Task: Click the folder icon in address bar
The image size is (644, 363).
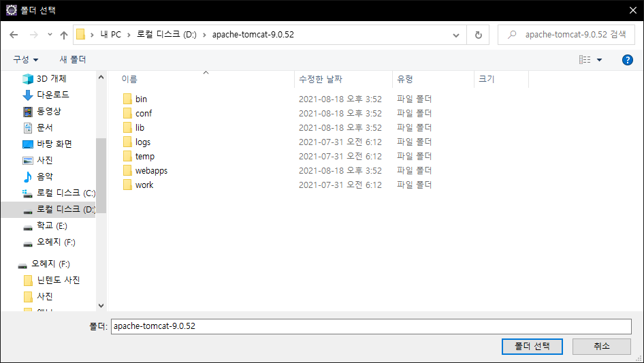Action: click(81, 34)
